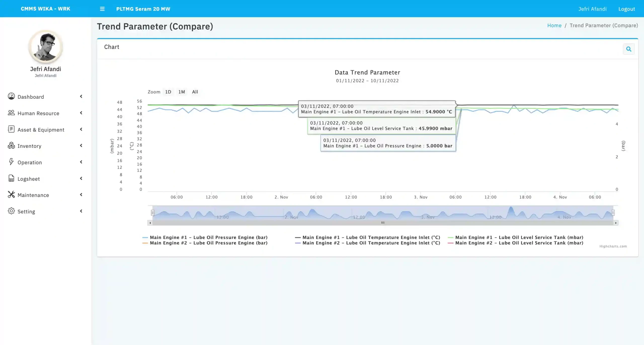Set chart zoom to All
644x345 pixels.
(195, 92)
